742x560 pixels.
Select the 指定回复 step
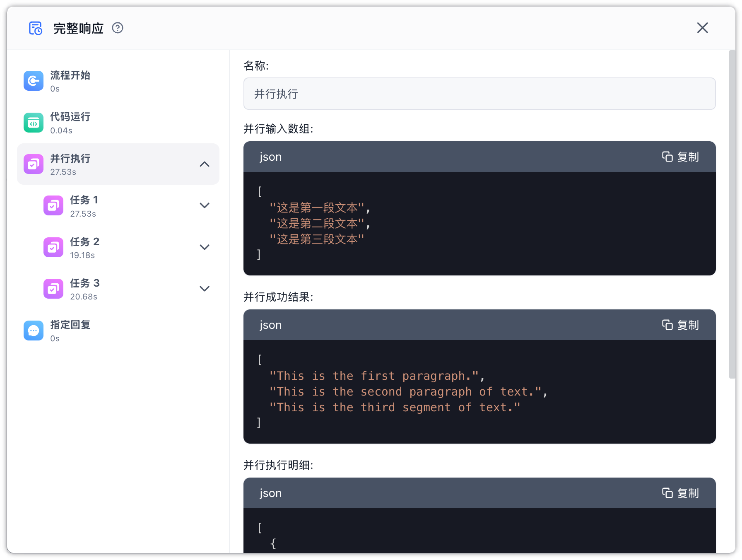click(70, 331)
